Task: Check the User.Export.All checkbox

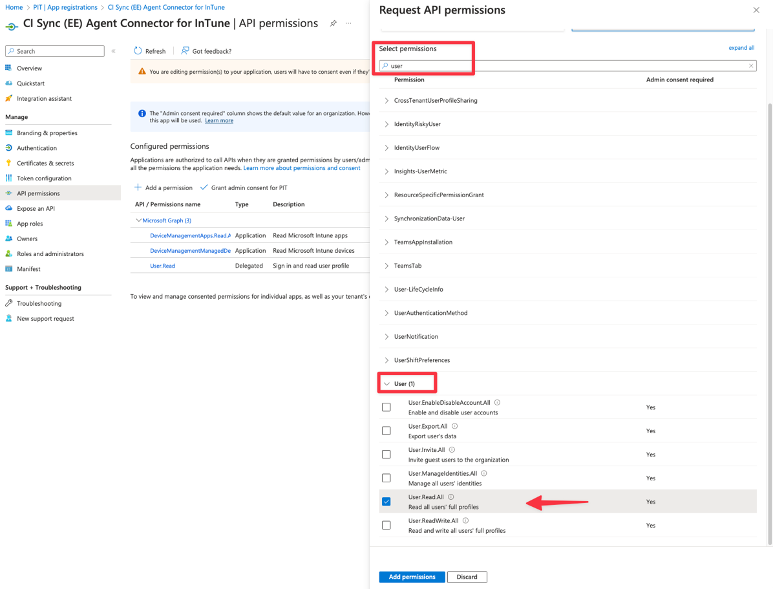Action: (x=387, y=431)
